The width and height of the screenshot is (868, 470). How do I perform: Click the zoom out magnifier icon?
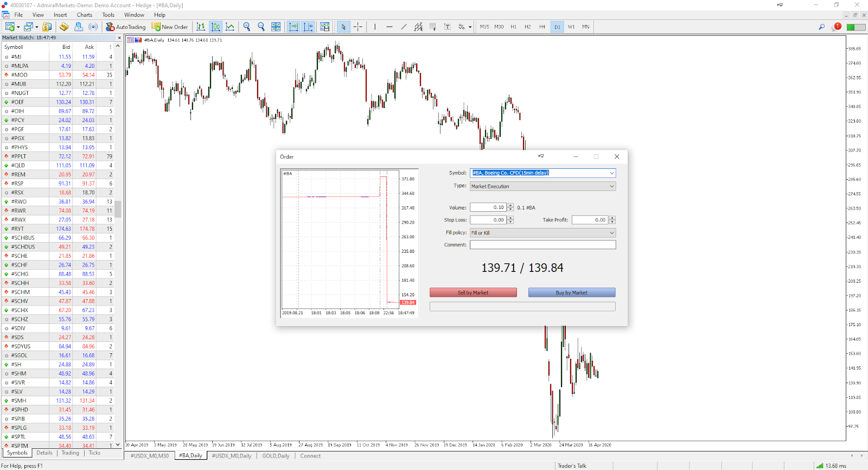(261, 27)
